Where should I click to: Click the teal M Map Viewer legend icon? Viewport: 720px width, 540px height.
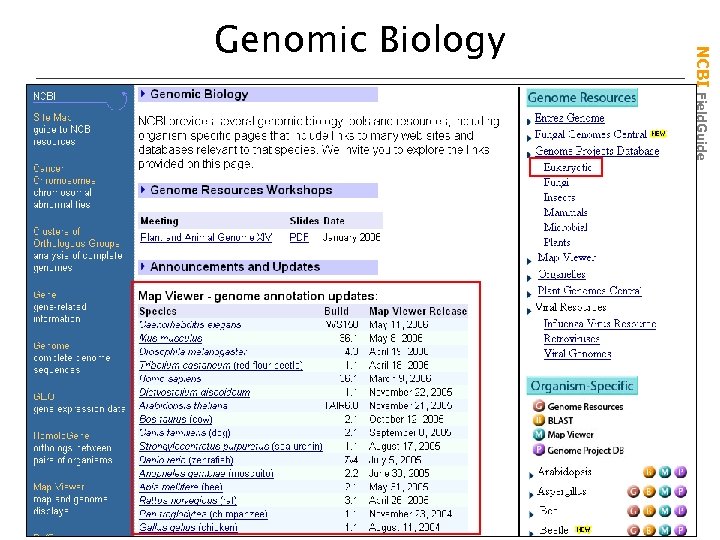tap(539, 434)
